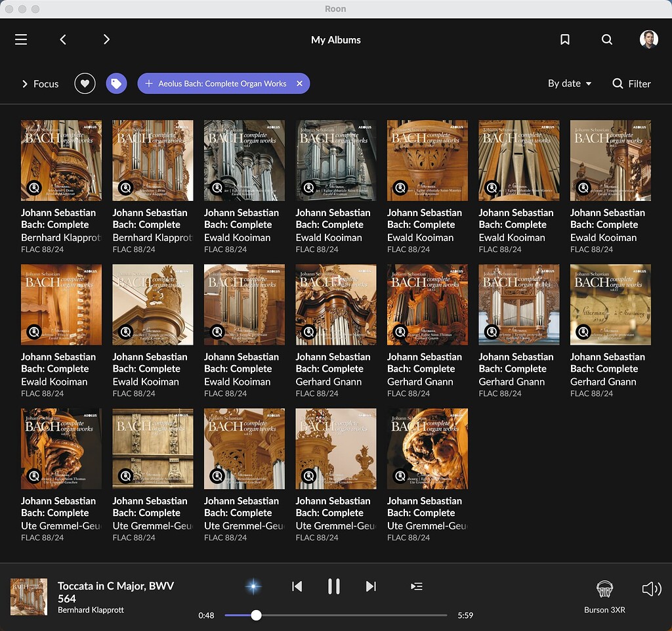Open the My Albums header label
Viewport: 672px width, 631px height.
[x=335, y=39]
